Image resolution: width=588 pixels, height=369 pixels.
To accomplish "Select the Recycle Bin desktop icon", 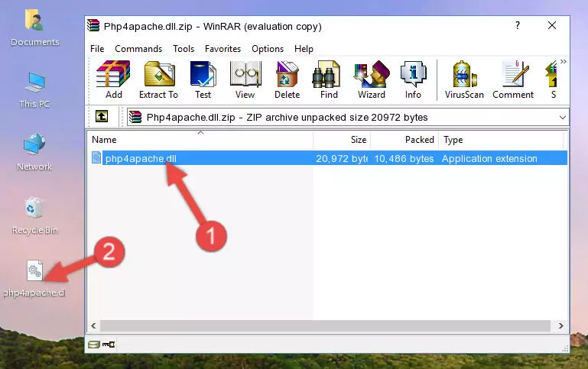I will pyautogui.click(x=35, y=216).
